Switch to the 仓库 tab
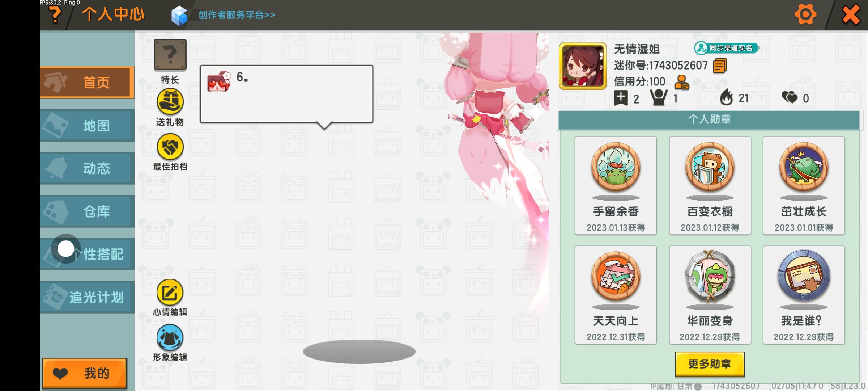The image size is (868, 391). [87, 211]
